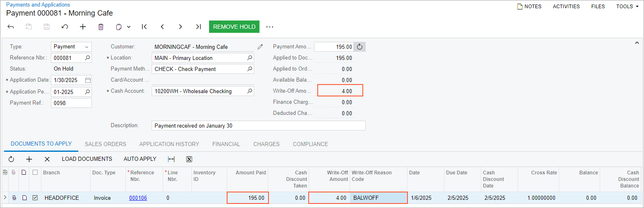This screenshot has height=208, width=644.
Task: Fit grid columns to width
Action: click(x=171, y=159)
